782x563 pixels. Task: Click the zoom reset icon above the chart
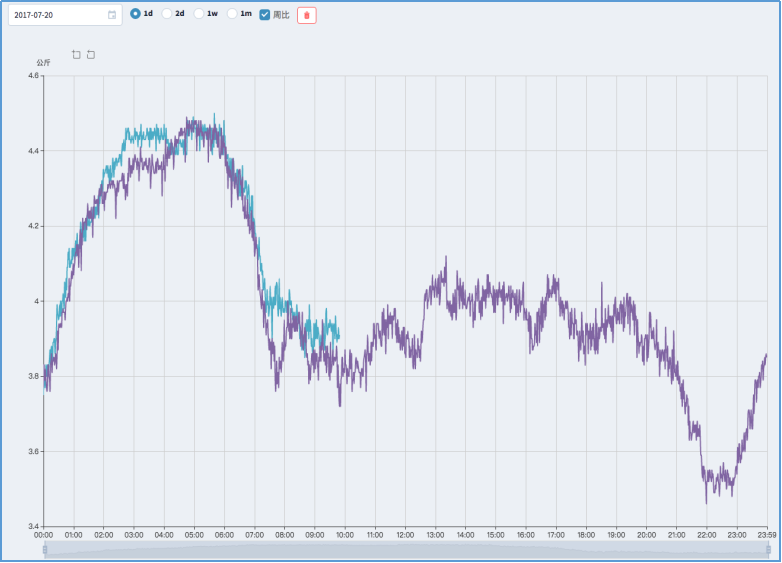[91, 54]
